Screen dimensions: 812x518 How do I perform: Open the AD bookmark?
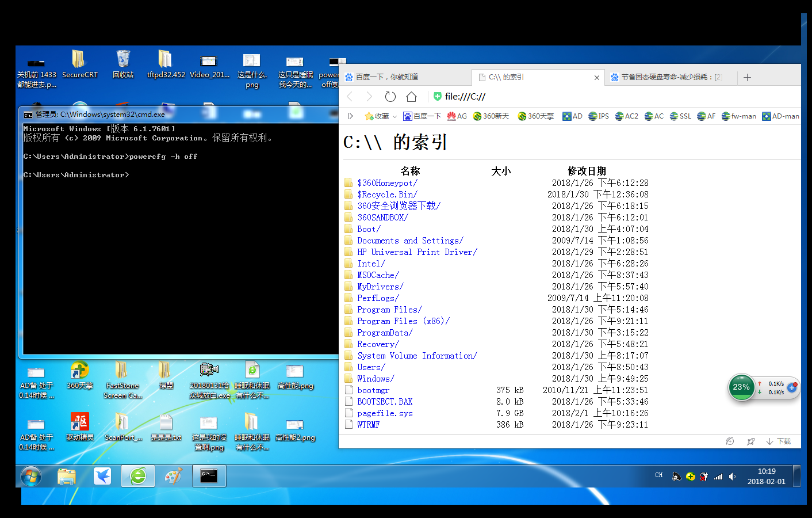click(x=572, y=116)
